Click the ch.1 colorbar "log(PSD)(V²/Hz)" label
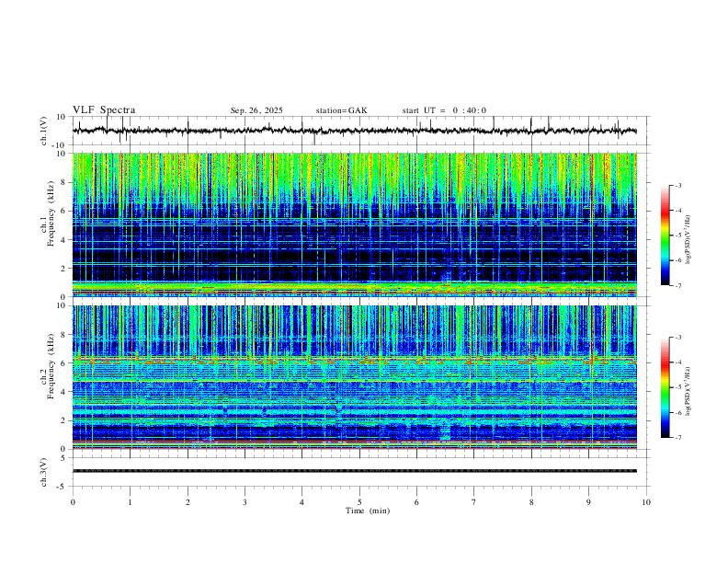This screenshot has width=728, height=563. coord(688,240)
